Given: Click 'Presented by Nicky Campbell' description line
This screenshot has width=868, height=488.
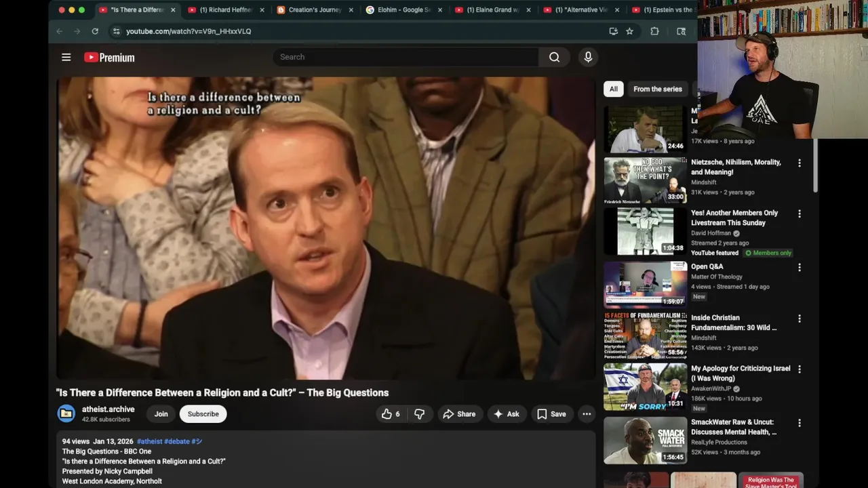Looking at the screenshot, I should tap(107, 471).
